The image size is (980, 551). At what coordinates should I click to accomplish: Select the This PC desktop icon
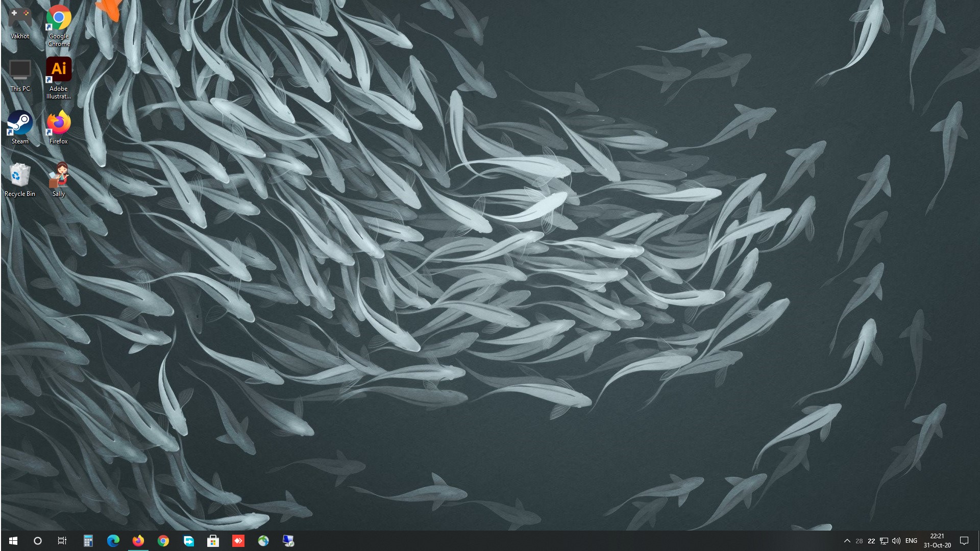tap(20, 76)
